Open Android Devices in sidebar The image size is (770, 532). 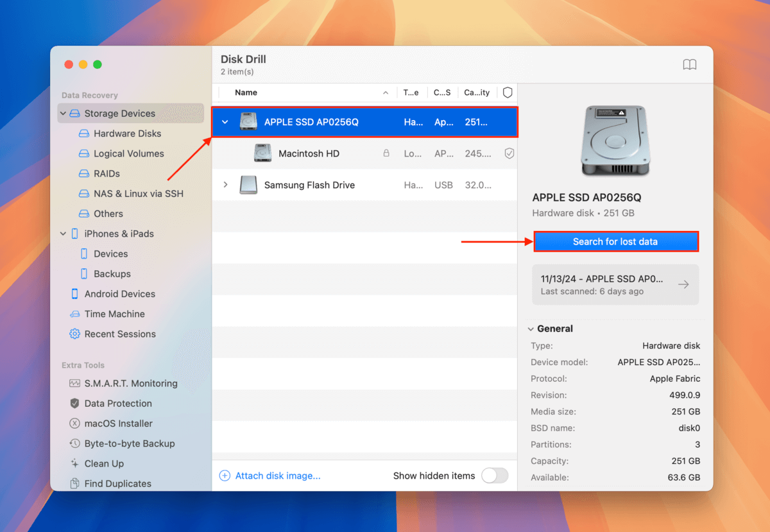click(x=120, y=294)
